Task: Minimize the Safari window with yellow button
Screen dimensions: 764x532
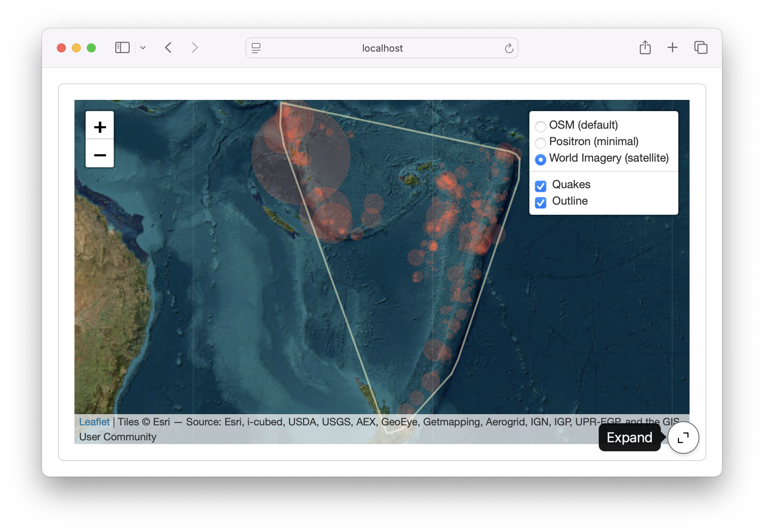Action: 76,48
